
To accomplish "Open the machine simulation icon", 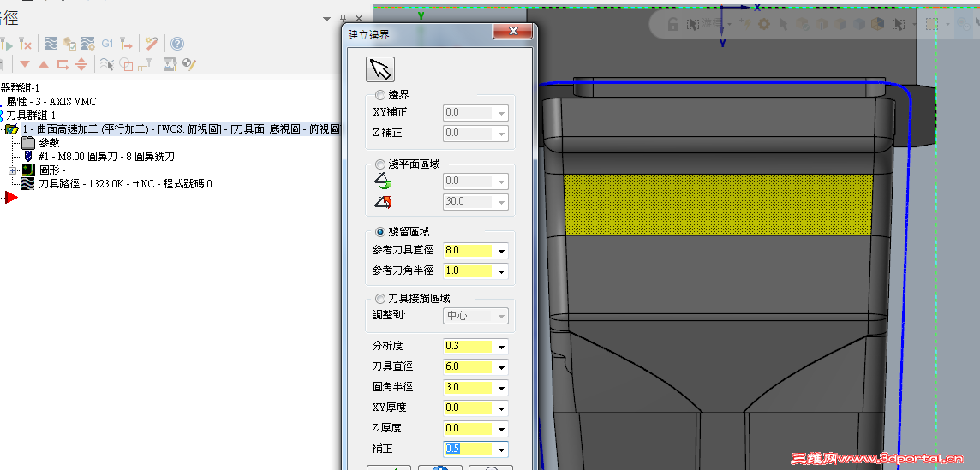I will tap(170, 63).
